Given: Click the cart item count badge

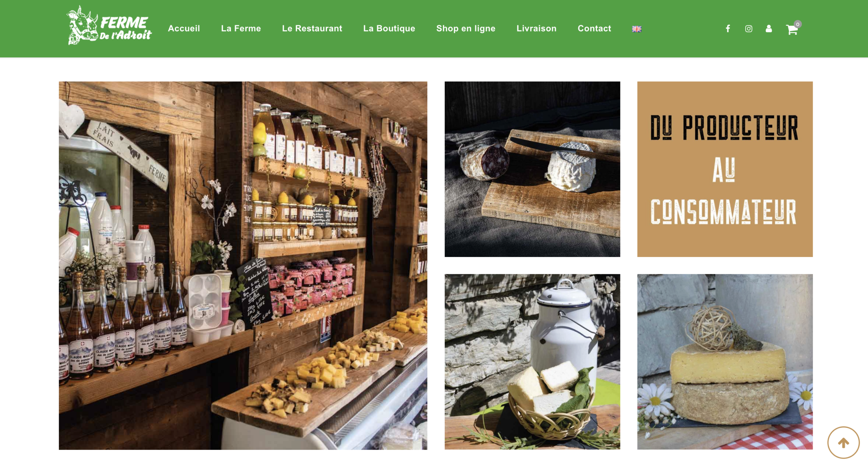Looking at the screenshot, I should coord(797,24).
